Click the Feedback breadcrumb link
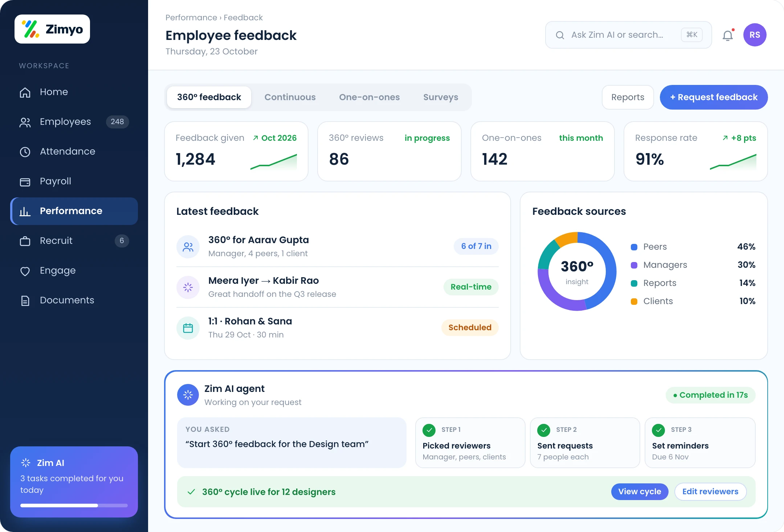784x532 pixels. pos(243,17)
